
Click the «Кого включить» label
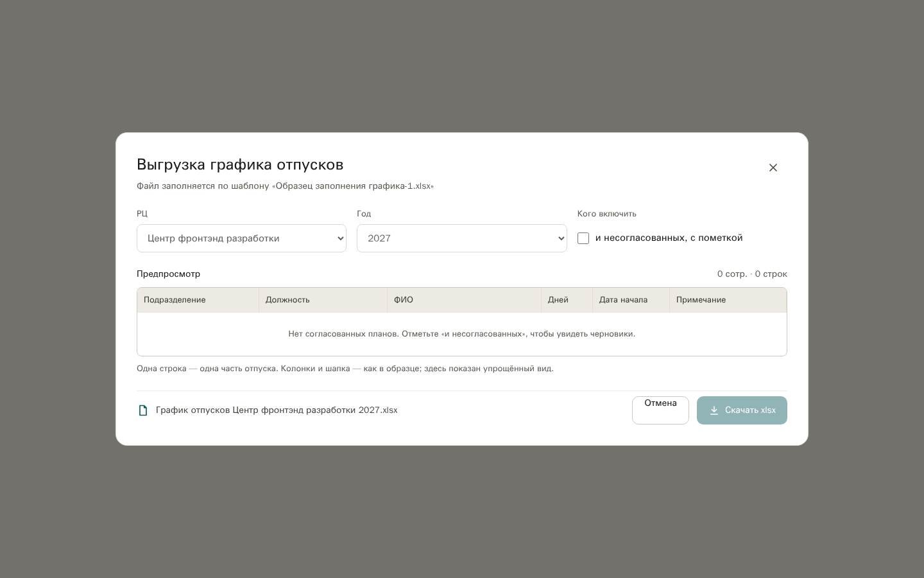(x=606, y=214)
